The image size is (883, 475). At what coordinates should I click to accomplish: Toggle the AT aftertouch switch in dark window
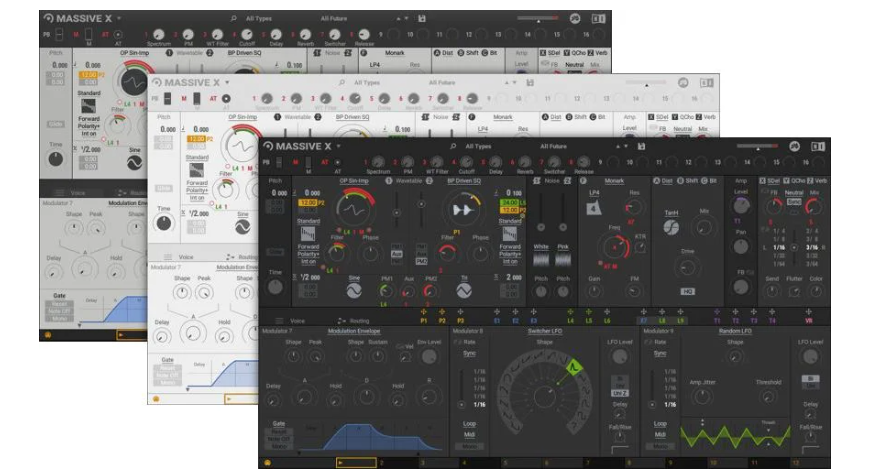click(337, 162)
